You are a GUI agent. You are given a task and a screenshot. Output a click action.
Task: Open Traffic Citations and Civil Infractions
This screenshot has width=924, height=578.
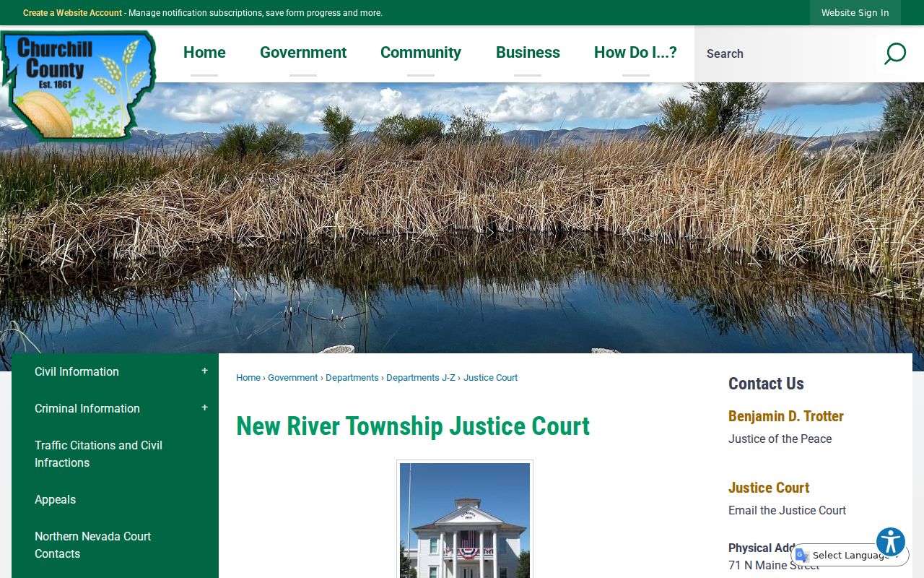pyautogui.click(x=98, y=454)
